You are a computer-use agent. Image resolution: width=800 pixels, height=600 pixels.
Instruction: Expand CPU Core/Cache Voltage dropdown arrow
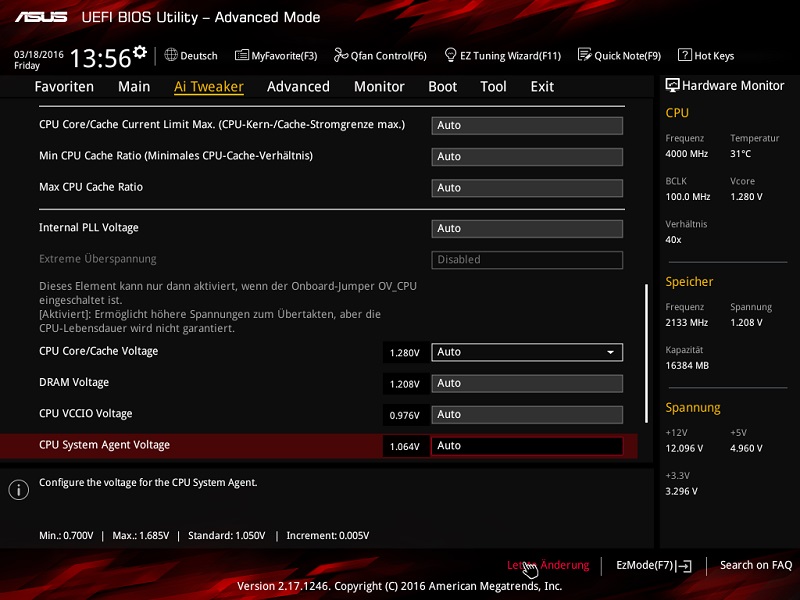point(610,353)
